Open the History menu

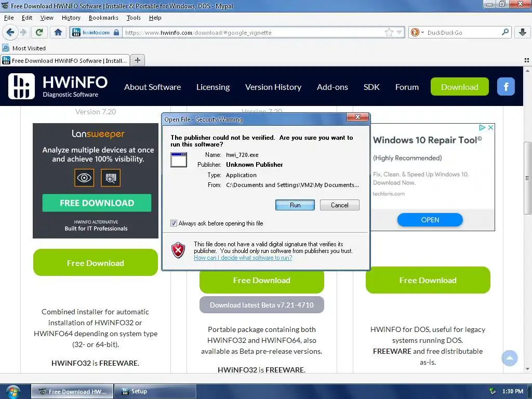coord(71,18)
